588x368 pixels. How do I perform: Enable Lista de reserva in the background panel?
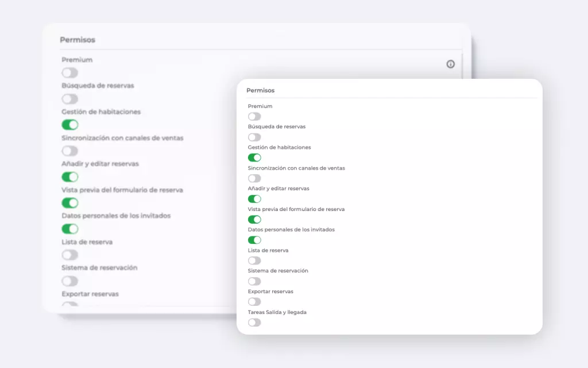pos(70,255)
